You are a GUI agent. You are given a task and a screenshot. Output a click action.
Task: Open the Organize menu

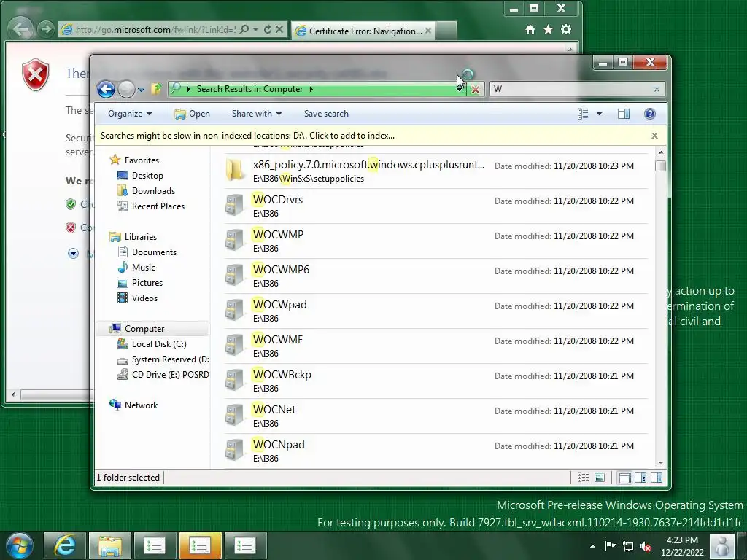(130, 114)
